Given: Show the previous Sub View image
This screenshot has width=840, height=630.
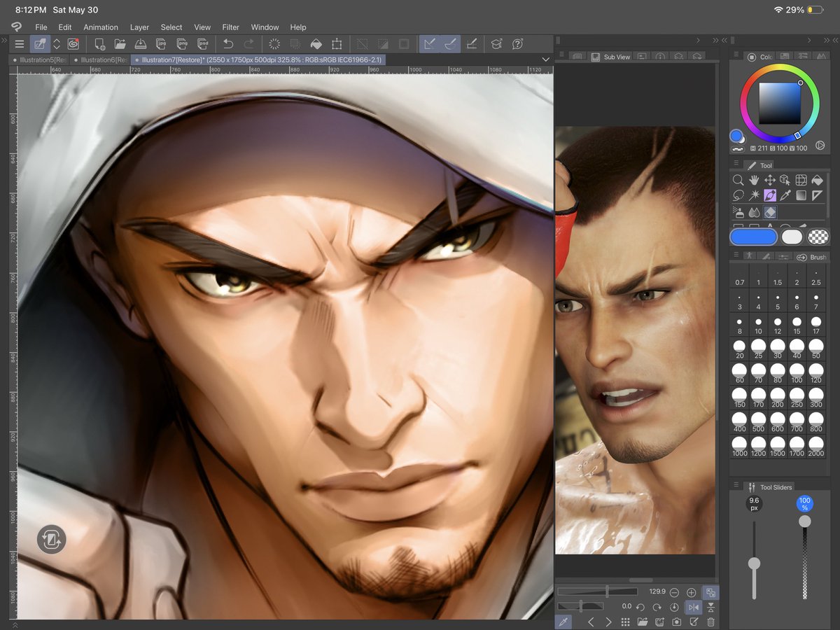Looking at the screenshot, I should tap(591, 622).
